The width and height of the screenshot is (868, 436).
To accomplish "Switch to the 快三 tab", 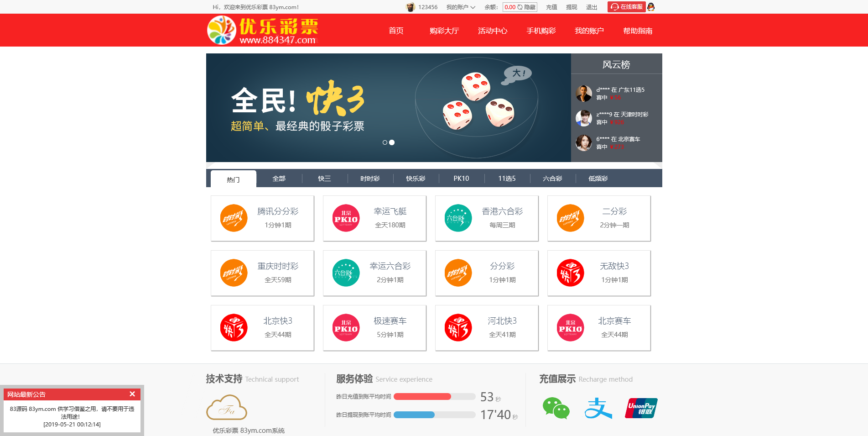I will coord(324,179).
